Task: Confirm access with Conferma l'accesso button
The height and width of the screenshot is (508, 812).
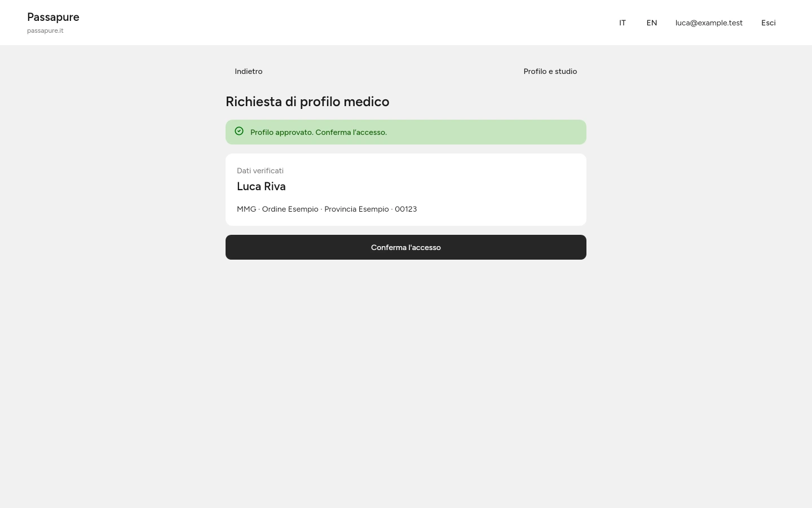Action: [406, 247]
